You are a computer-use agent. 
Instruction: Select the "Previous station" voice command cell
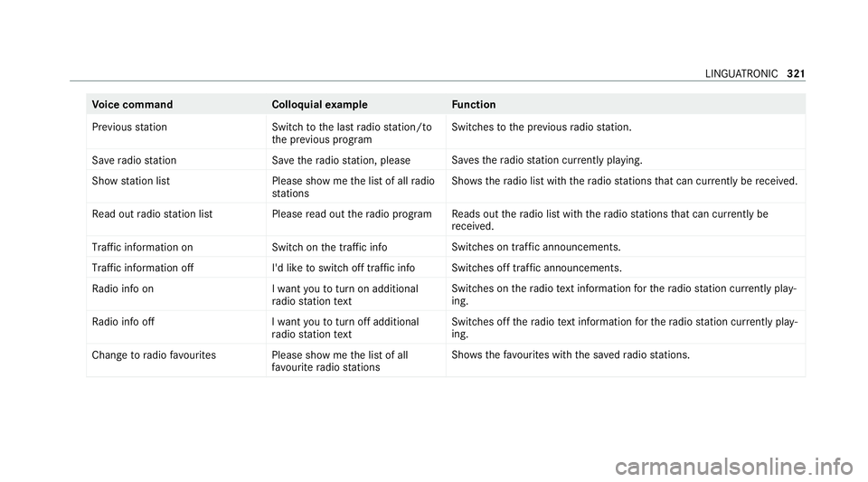click(x=125, y=126)
